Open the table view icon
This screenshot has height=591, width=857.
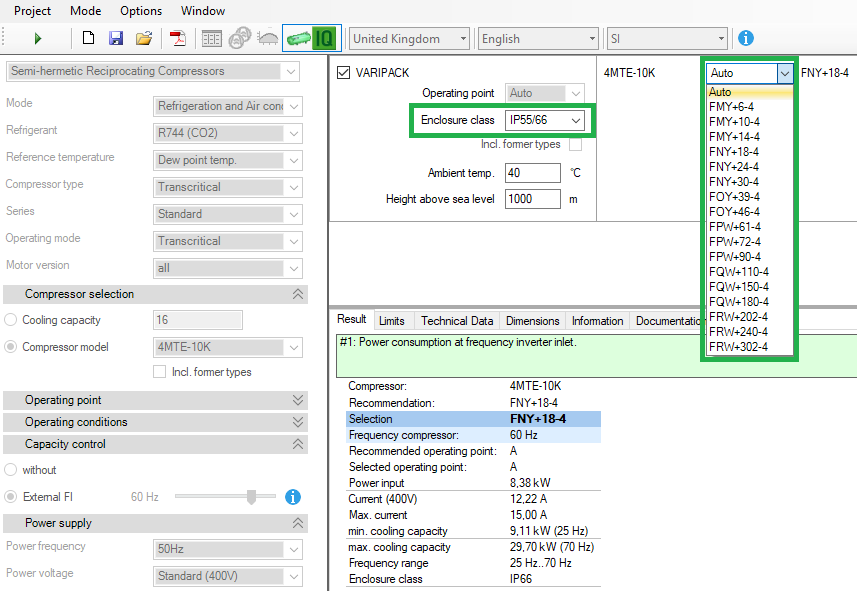[211, 37]
